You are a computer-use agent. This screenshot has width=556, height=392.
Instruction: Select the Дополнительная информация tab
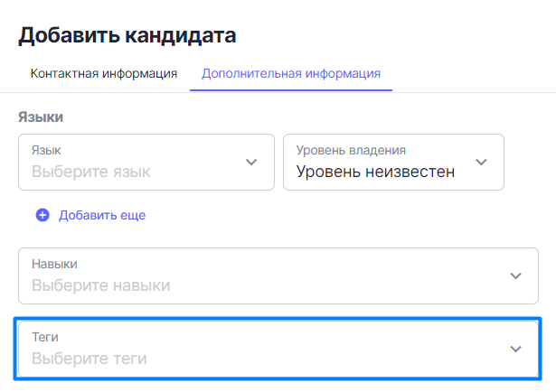tap(291, 74)
